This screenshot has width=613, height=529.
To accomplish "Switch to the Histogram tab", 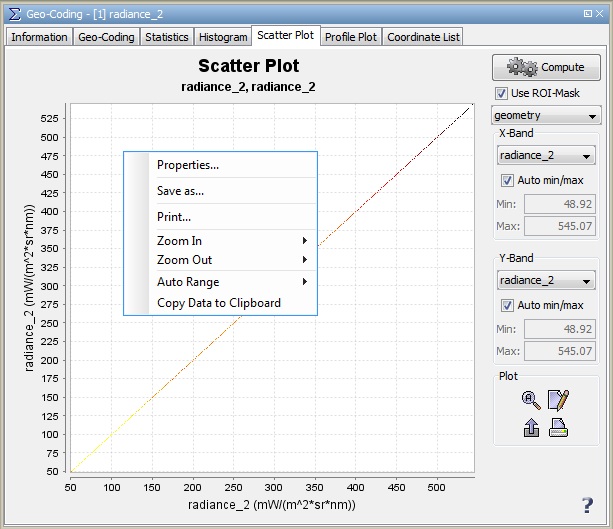I will click(x=223, y=37).
